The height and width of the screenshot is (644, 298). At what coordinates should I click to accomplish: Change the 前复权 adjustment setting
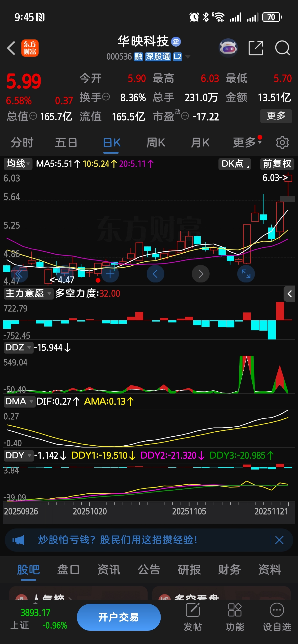point(277,164)
